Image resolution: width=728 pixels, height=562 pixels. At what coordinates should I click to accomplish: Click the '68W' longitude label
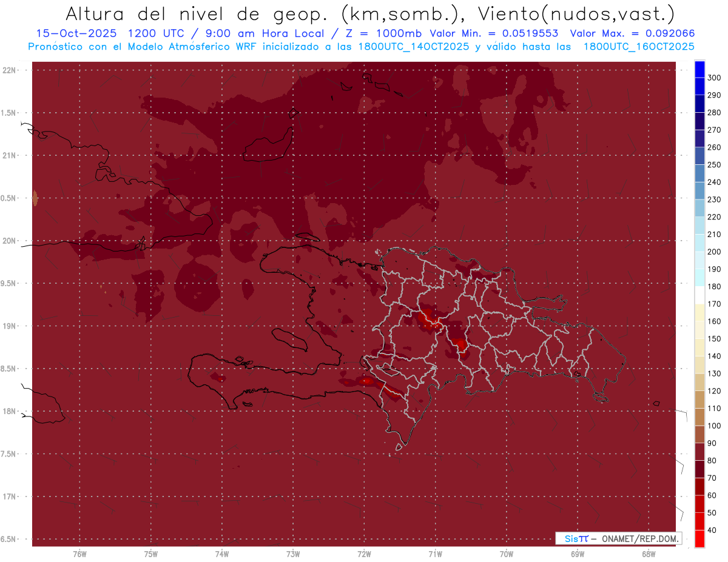(x=649, y=554)
